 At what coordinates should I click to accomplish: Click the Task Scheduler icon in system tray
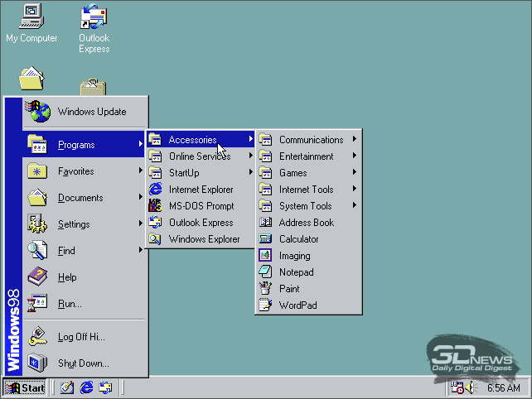point(457,387)
